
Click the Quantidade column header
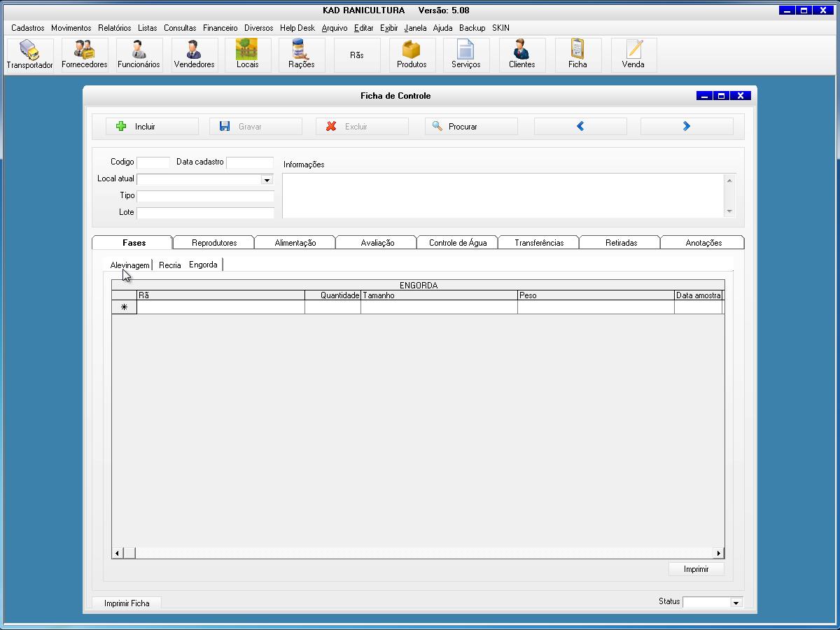click(333, 295)
